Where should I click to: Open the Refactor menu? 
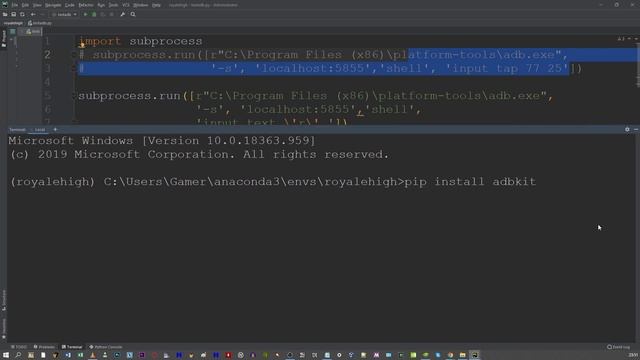[x=86, y=5]
